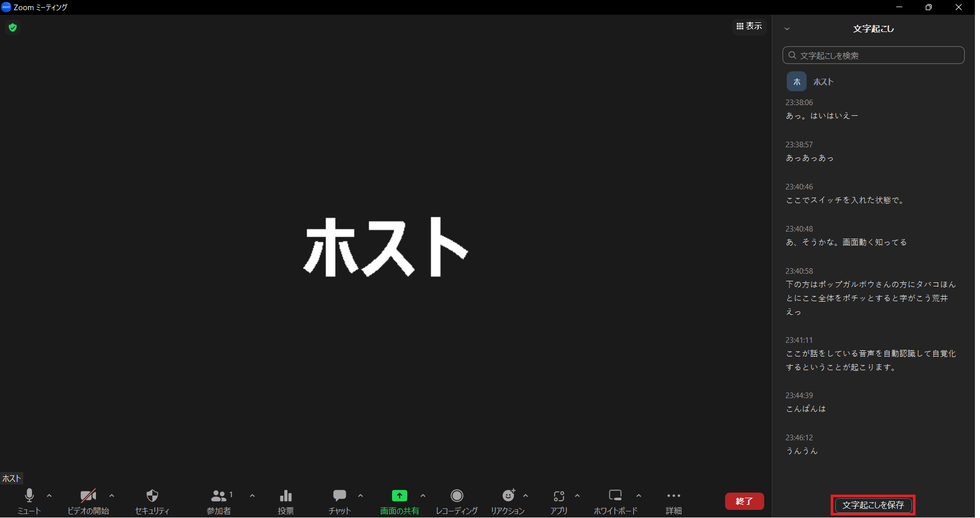Viewport: 980px width, 518px height.
Task: Open the 詳細 more options menu
Action: tap(673, 496)
